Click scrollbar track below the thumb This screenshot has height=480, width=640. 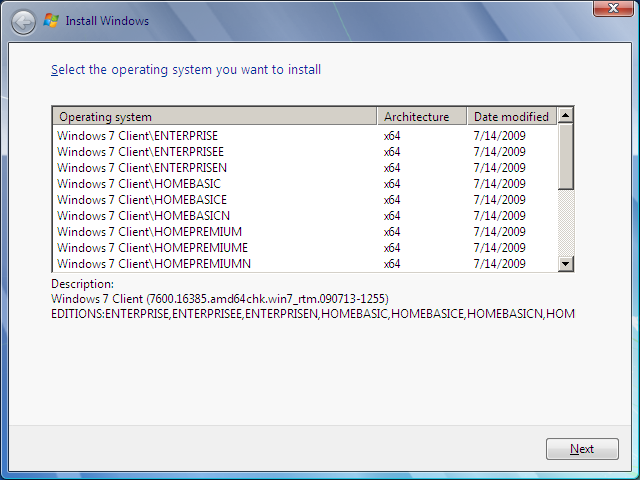pyautogui.click(x=565, y=222)
